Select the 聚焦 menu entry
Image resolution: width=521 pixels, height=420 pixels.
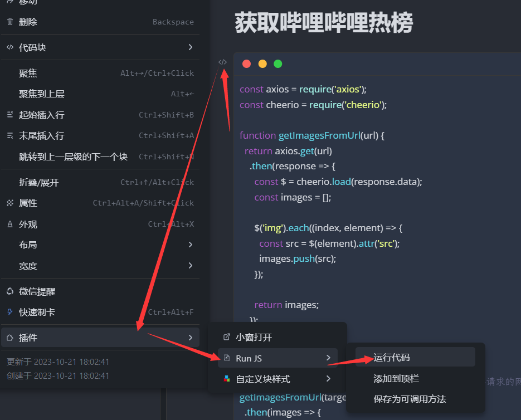coord(100,73)
